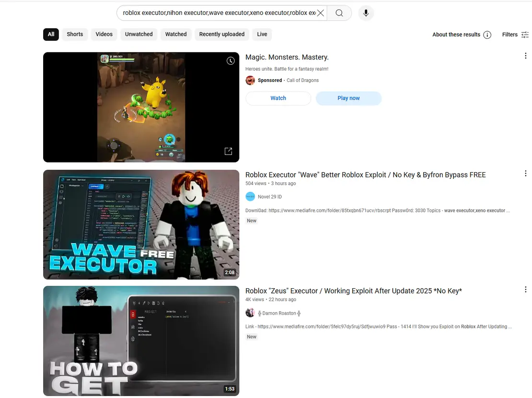Add sponsored video to Watch later clock icon
This screenshot has height=398, width=532.
(231, 61)
